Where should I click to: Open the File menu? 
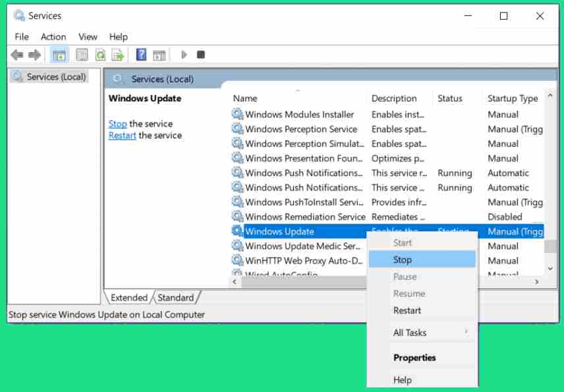[22, 37]
